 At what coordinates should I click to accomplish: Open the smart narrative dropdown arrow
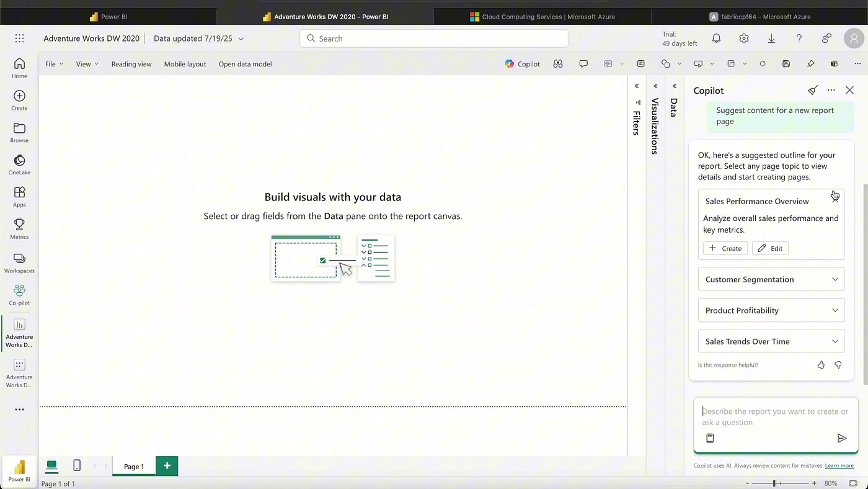click(622, 64)
